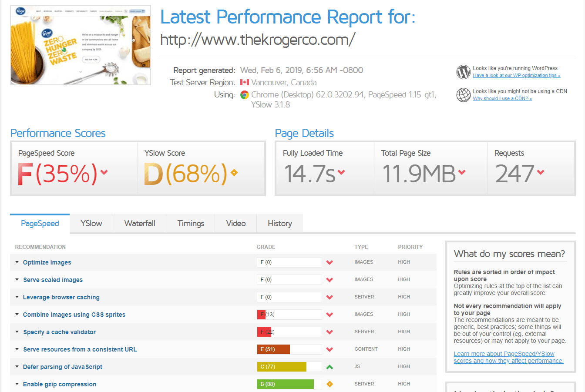Click the CDN globe icon
The height and width of the screenshot is (392, 585).
click(464, 95)
